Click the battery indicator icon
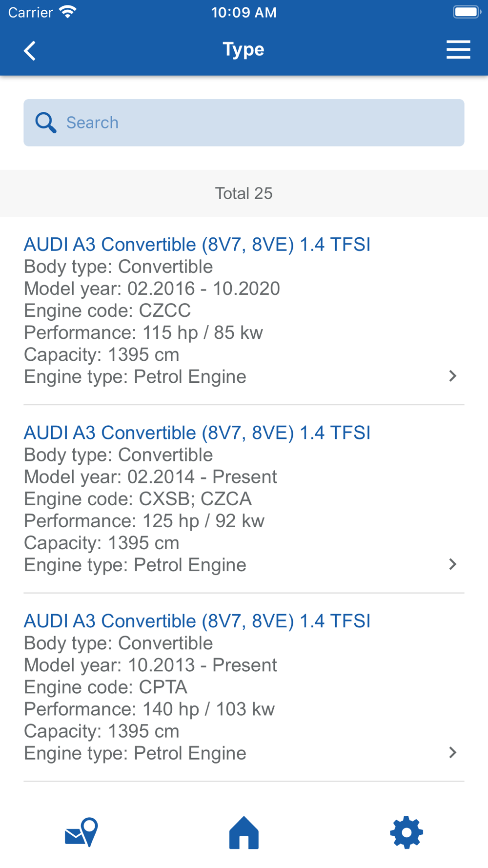The height and width of the screenshot is (868, 488). point(467,12)
